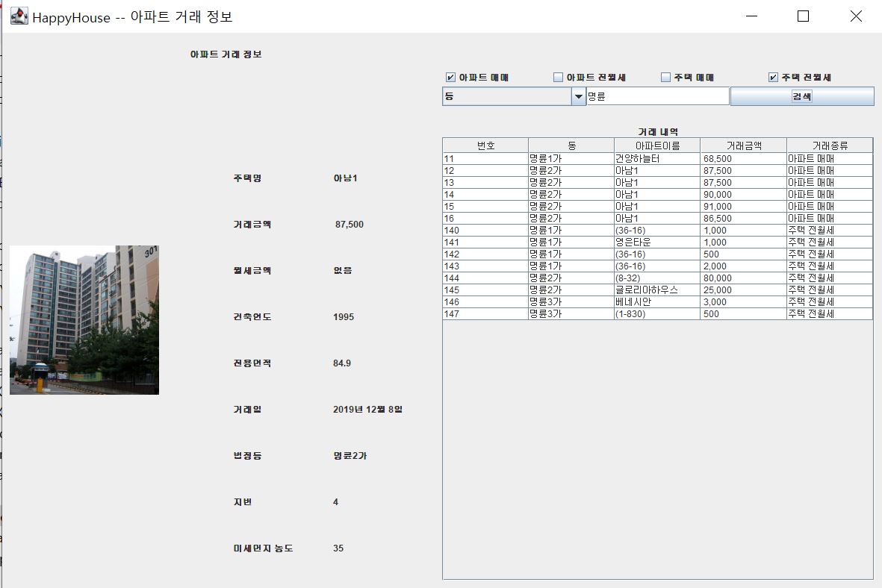
Task: Open the 동 search-type dropdown arrow
Action: (x=578, y=97)
